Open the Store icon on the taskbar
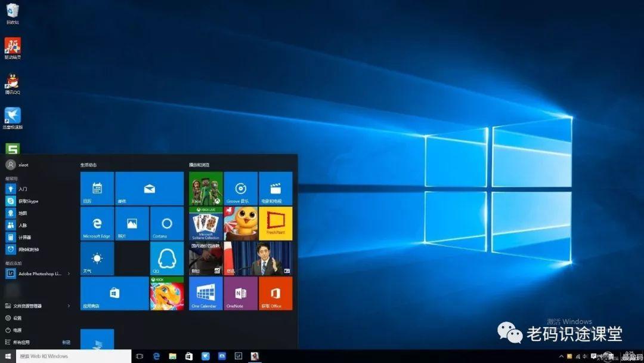 click(x=189, y=356)
